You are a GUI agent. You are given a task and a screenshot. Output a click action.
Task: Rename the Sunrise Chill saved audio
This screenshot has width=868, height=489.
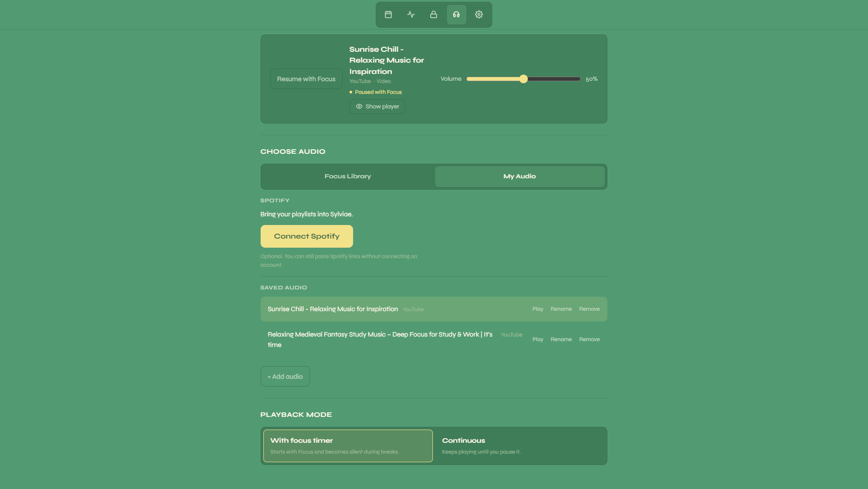pyautogui.click(x=561, y=309)
